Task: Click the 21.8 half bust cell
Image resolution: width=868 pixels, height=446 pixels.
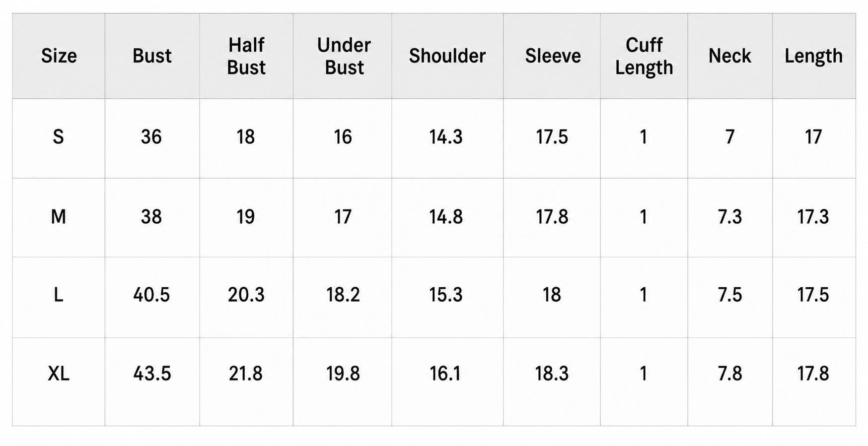Action: pyautogui.click(x=246, y=374)
